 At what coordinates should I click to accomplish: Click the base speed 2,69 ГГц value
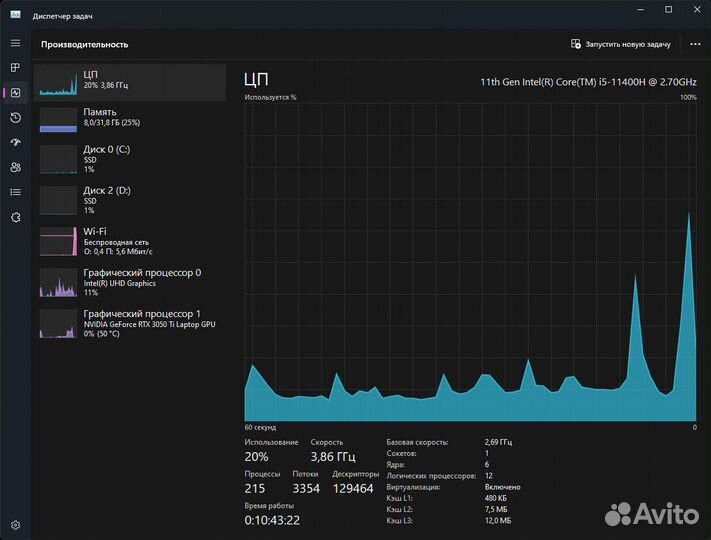(x=498, y=442)
